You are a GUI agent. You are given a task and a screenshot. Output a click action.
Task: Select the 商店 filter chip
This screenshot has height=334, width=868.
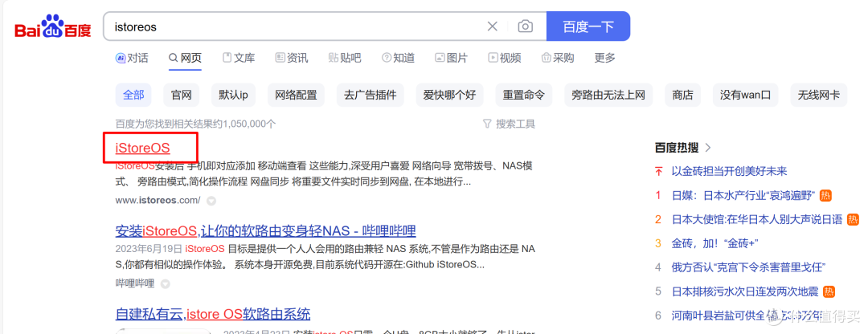click(682, 95)
